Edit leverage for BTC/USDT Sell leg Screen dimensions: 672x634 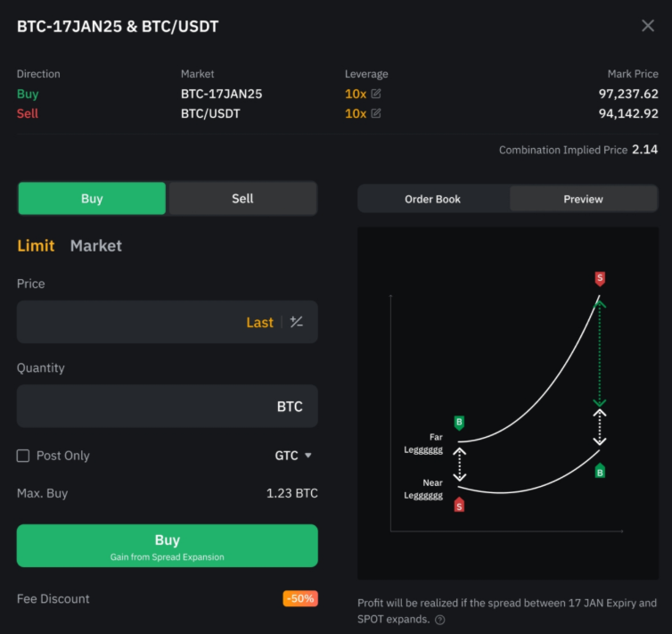point(376,113)
